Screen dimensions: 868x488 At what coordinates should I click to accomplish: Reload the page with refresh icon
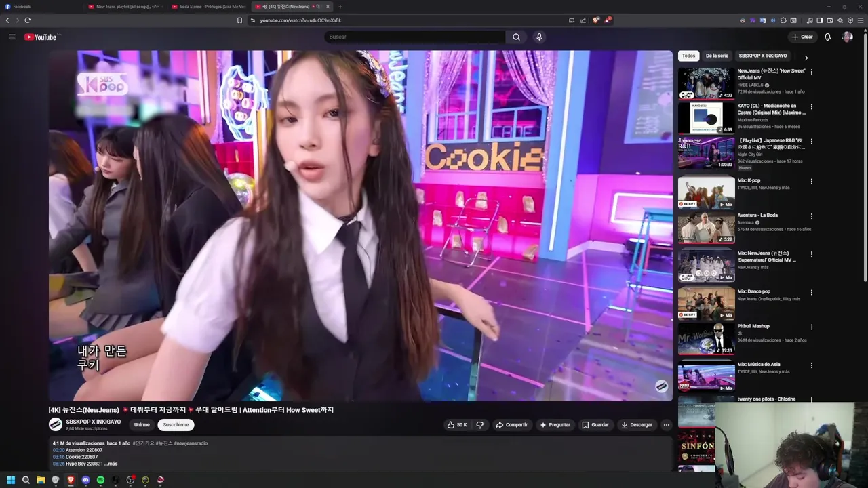pyautogui.click(x=27, y=20)
